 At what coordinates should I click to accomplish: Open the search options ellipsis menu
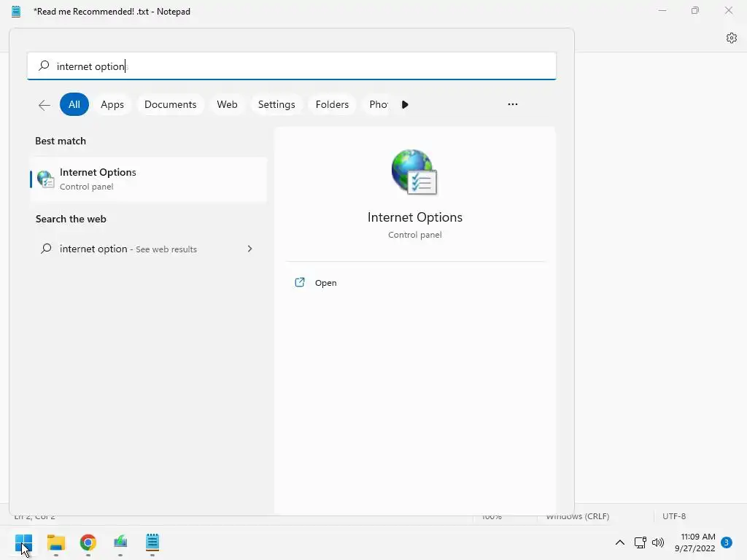click(x=513, y=104)
